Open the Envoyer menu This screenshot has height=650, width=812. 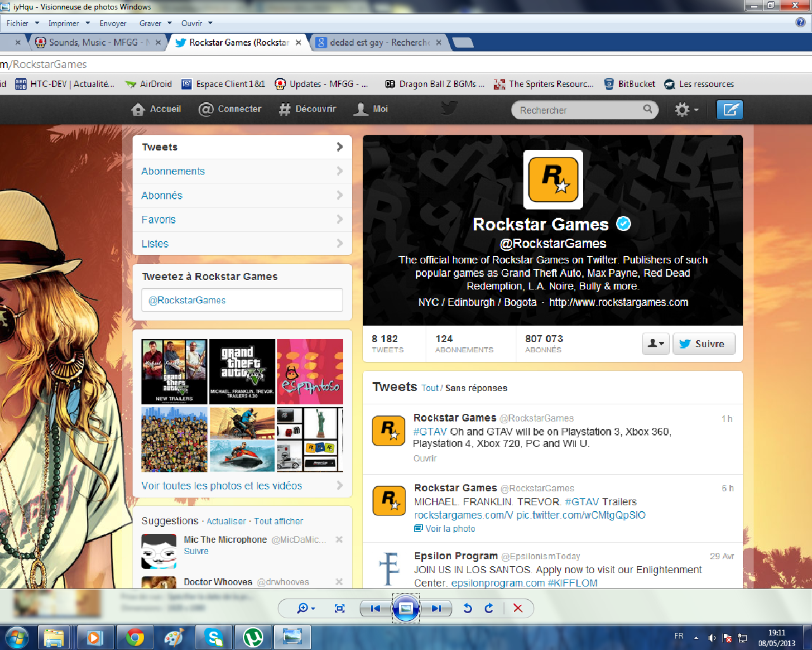click(x=113, y=23)
